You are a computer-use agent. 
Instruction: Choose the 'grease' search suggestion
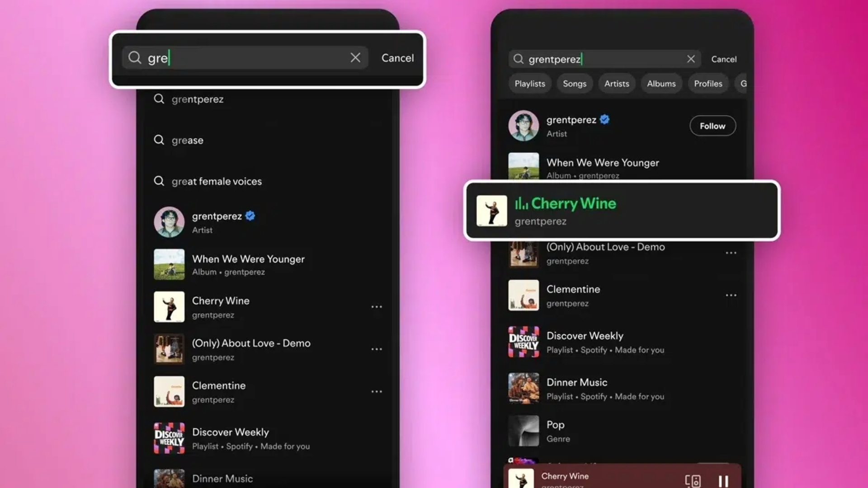tap(187, 140)
